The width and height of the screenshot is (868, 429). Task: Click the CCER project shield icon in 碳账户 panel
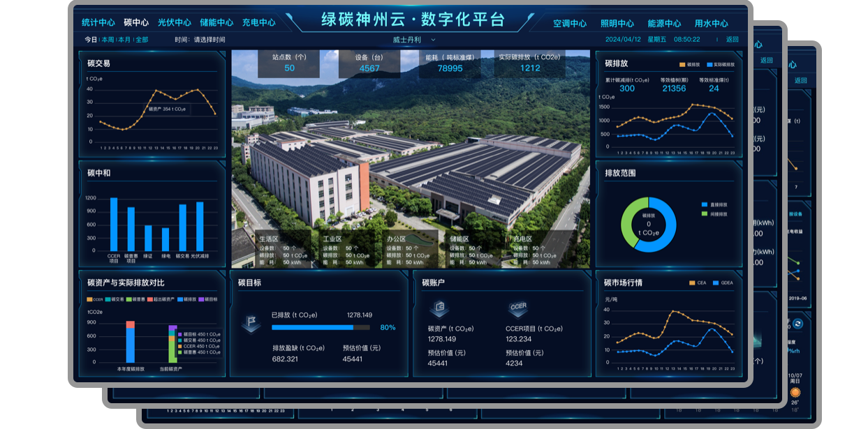tap(519, 310)
